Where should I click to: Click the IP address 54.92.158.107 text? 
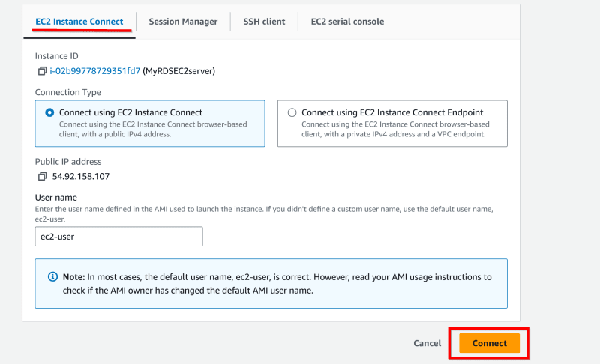(81, 176)
